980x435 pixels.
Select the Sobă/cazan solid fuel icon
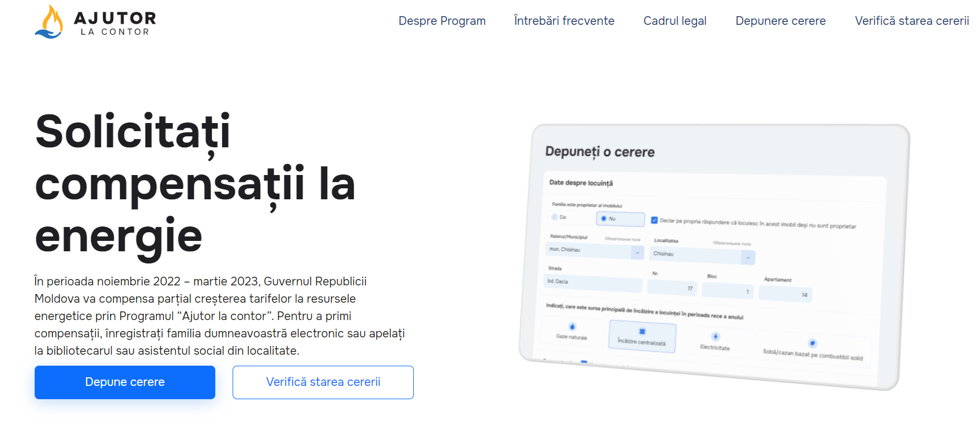pyautogui.click(x=812, y=343)
